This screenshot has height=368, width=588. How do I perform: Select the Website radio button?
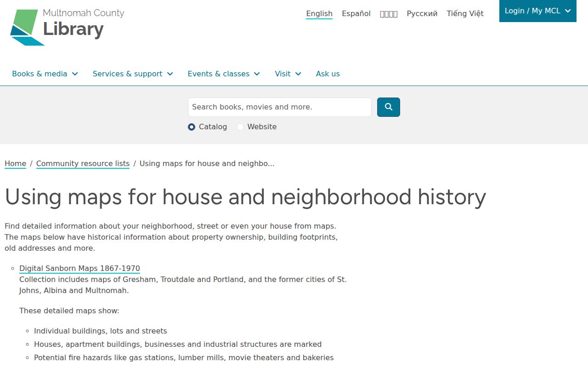(x=240, y=127)
